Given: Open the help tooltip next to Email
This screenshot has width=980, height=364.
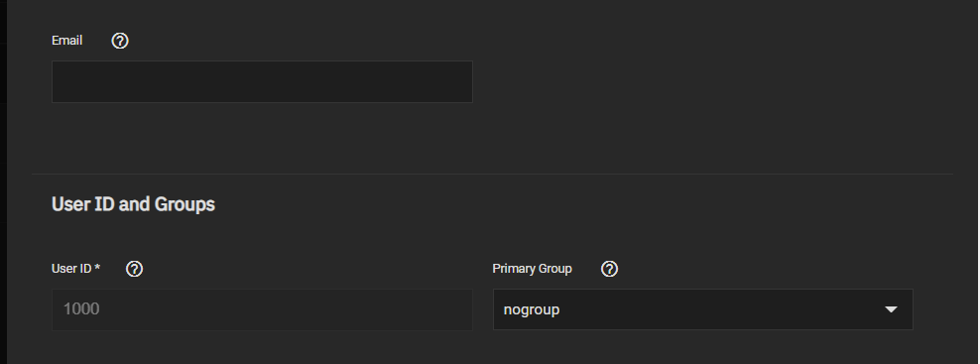Looking at the screenshot, I should point(120,41).
